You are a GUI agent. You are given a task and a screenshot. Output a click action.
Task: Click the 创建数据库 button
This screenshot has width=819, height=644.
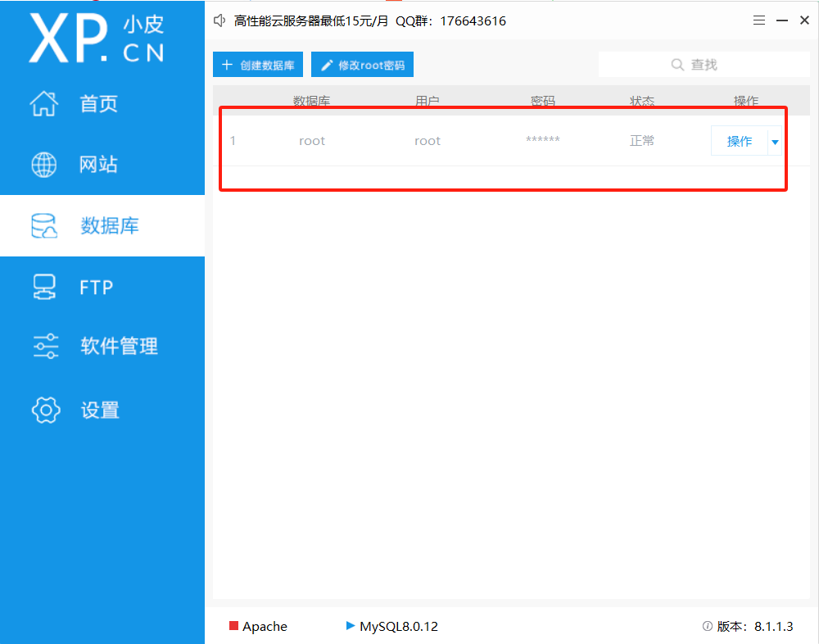[x=258, y=65]
